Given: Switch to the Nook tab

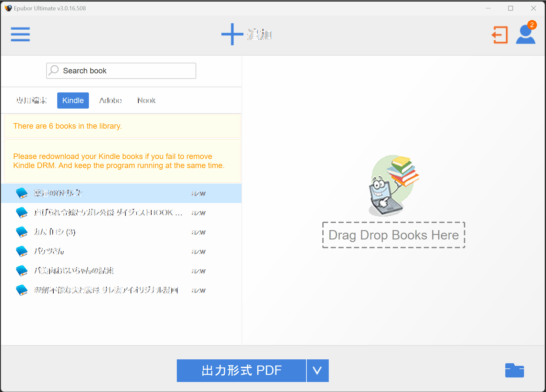Looking at the screenshot, I should tap(146, 101).
